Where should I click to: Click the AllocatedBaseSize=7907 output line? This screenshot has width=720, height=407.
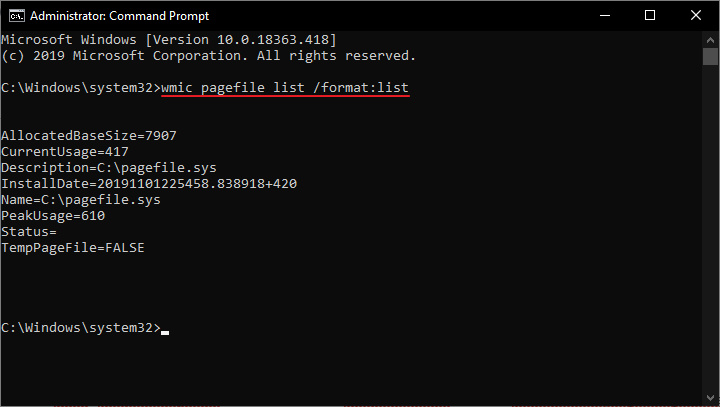point(89,136)
